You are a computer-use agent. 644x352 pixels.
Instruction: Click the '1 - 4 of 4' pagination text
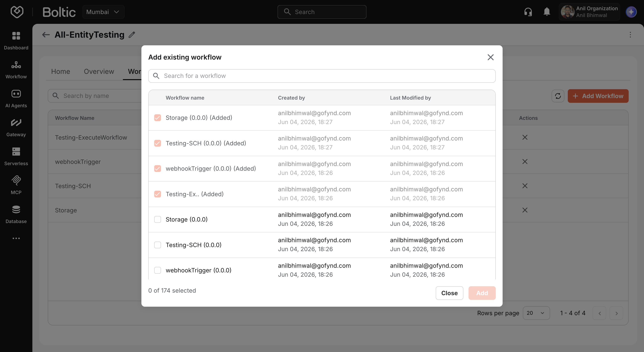[573, 313]
